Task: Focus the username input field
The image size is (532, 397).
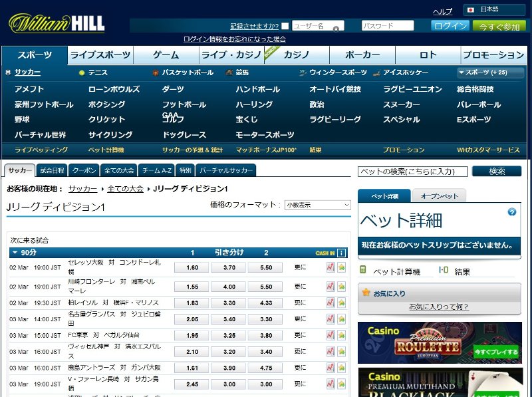Action: [x=318, y=26]
